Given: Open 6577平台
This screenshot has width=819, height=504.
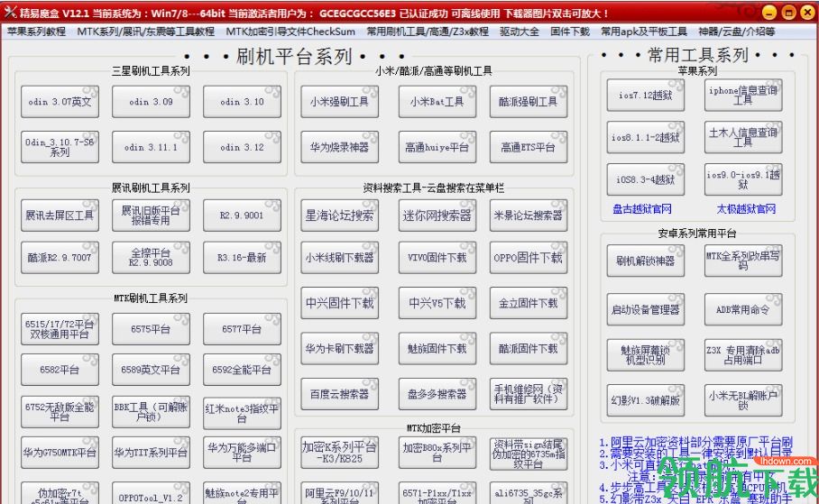Looking at the screenshot, I should 242,329.
